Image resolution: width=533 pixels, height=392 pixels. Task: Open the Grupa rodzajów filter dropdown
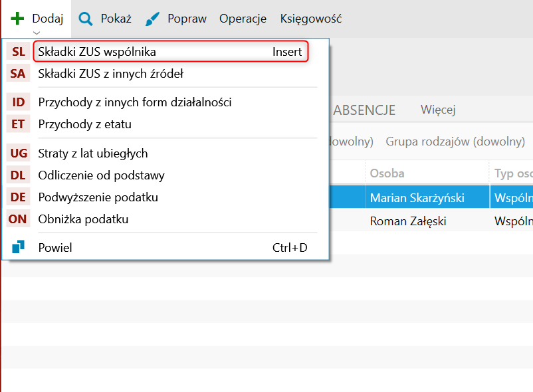(x=455, y=142)
